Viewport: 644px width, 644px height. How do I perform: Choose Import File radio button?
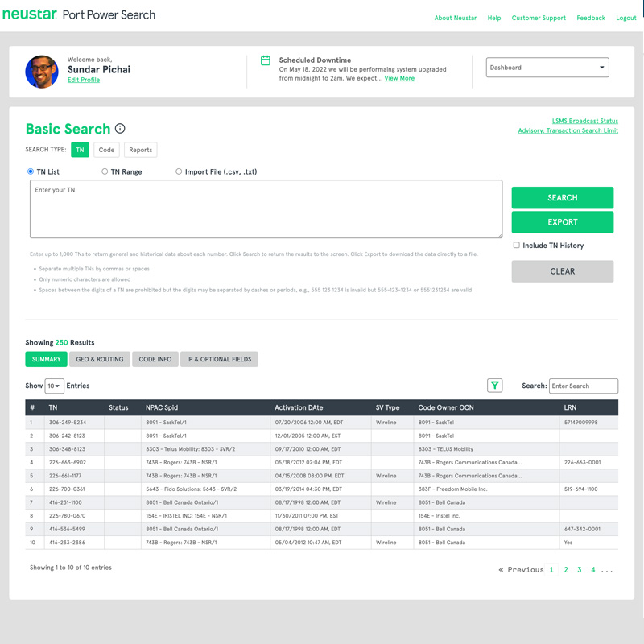pyautogui.click(x=179, y=171)
